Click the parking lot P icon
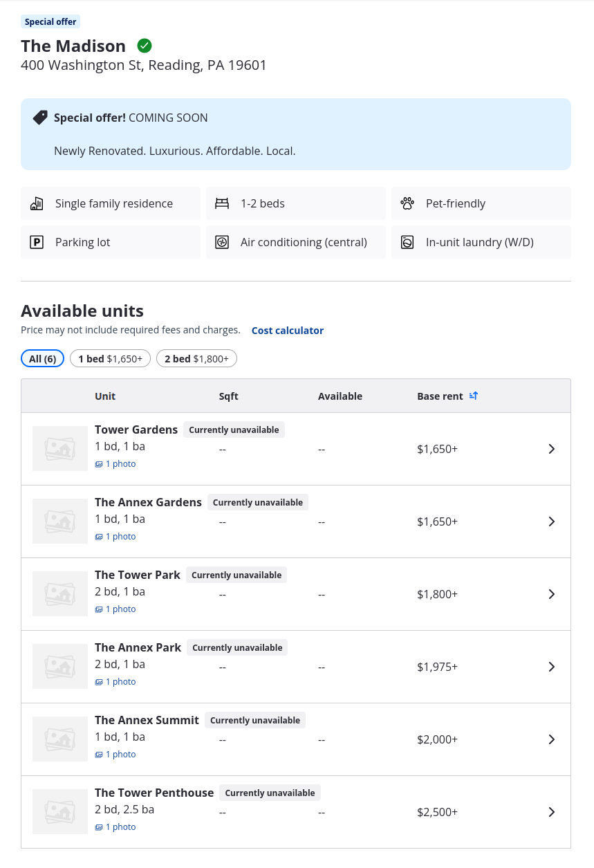The height and width of the screenshot is (868, 594). coord(37,242)
